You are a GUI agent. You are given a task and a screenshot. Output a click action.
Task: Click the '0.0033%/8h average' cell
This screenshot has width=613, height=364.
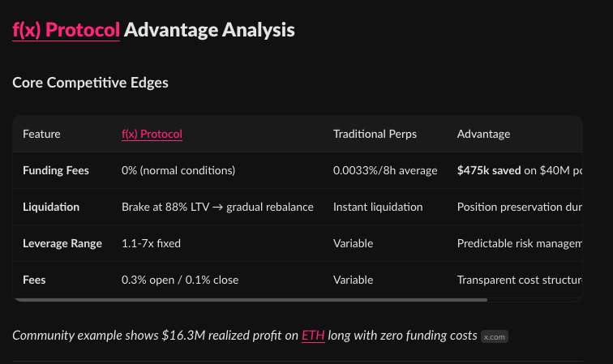(385, 170)
